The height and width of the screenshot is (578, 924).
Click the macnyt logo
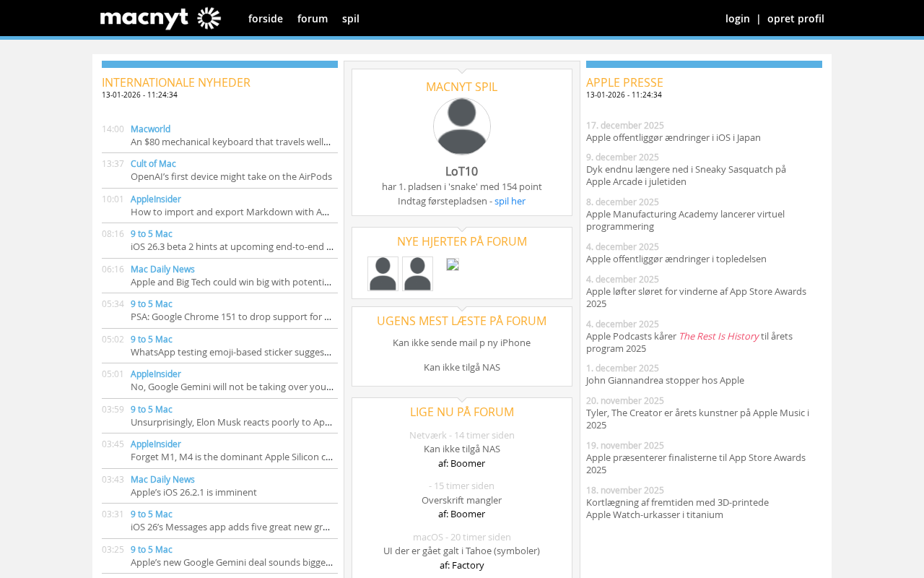click(x=160, y=18)
